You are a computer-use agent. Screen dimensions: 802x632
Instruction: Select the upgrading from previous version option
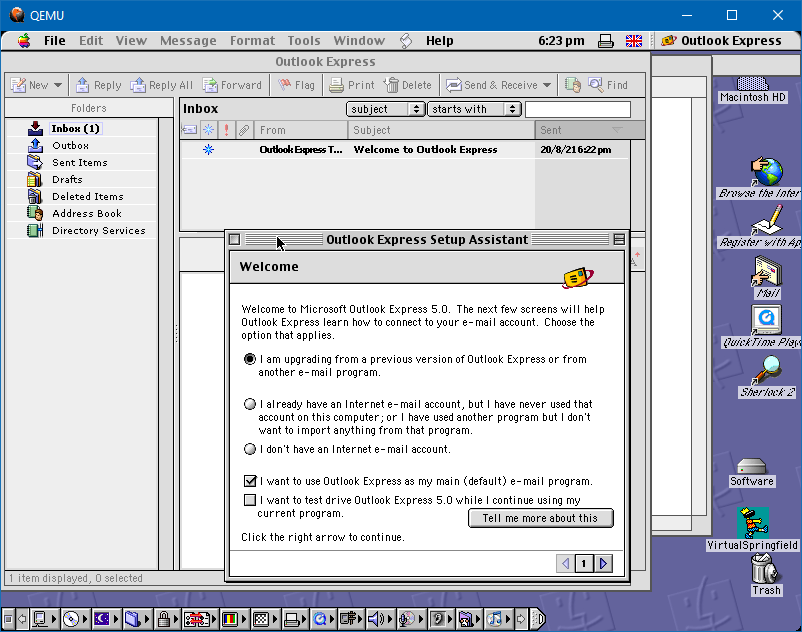250,359
